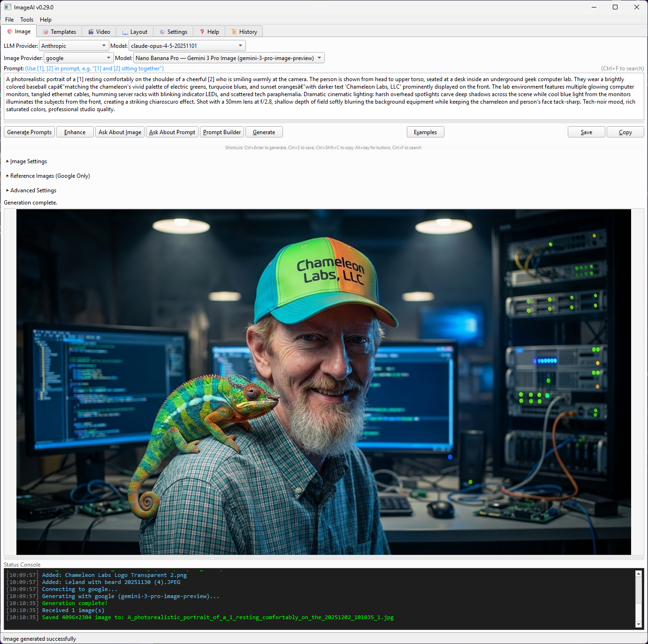Click the Templates tab icon

pyautogui.click(x=45, y=31)
